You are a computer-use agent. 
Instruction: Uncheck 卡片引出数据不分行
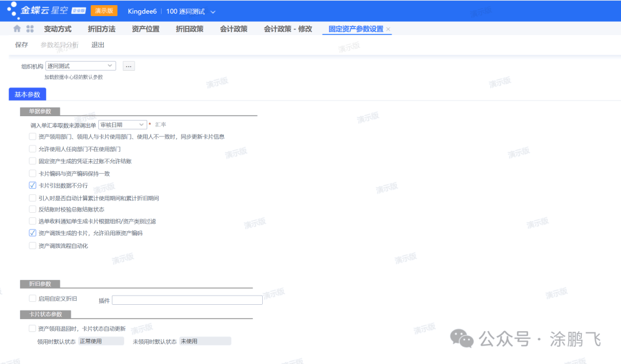point(33,185)
